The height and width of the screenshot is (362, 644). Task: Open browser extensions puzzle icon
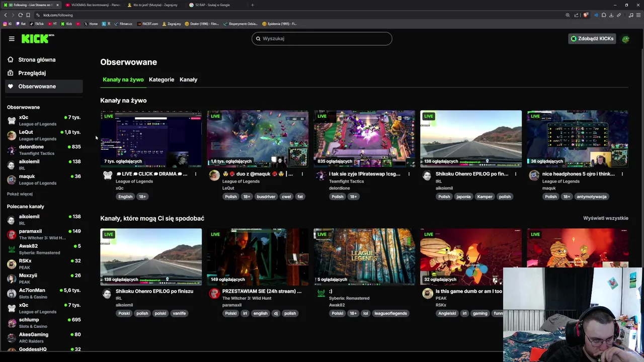pyautogui.click(x=604, y=15)
